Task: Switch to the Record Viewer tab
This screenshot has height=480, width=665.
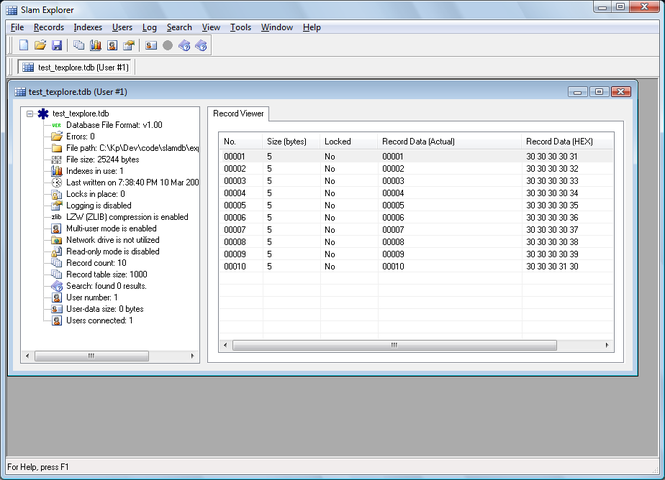Action: pyautogui.click(x=239, y=113)
